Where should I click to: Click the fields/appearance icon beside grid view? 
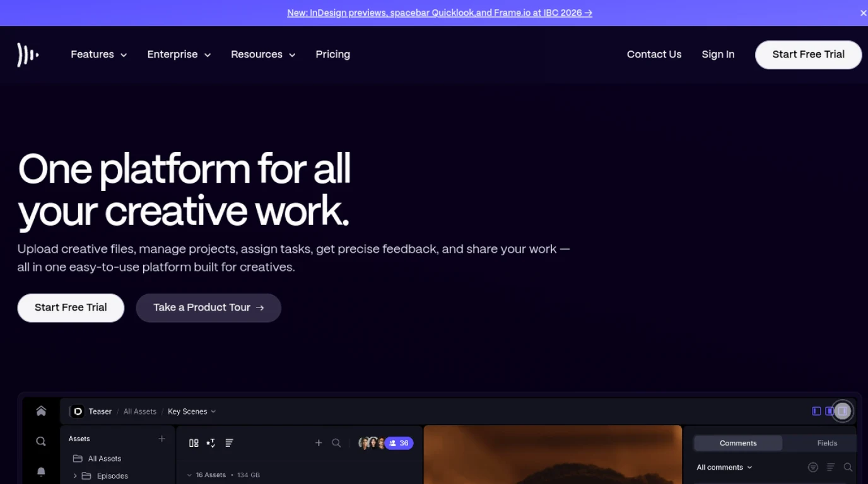tap(211, 443)
